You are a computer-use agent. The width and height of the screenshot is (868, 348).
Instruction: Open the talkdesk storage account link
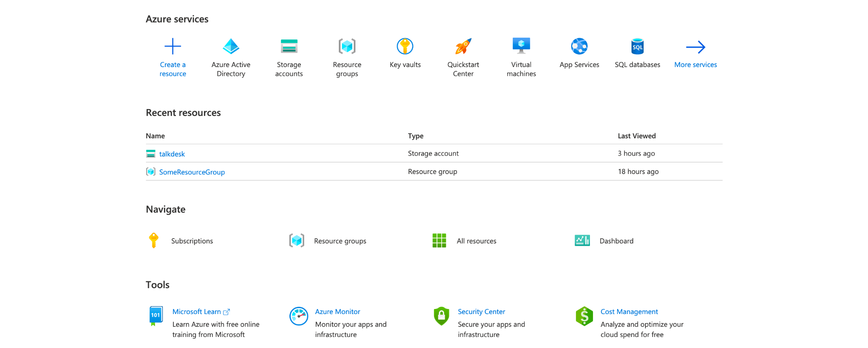tap(172, 154)
